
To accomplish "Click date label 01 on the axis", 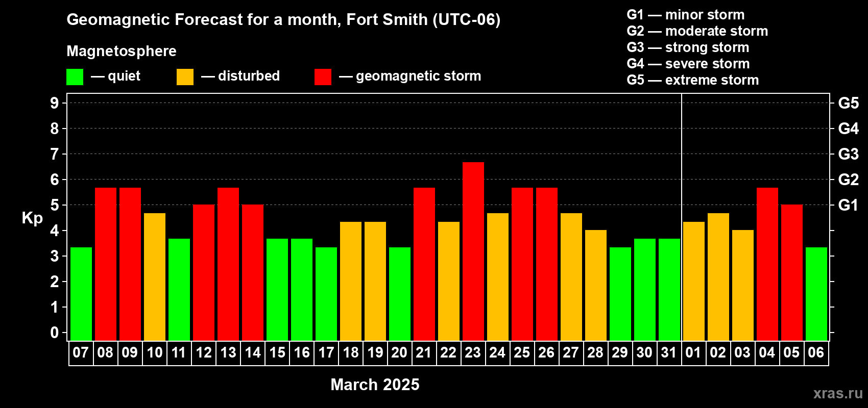I will (x=693, y=352).
